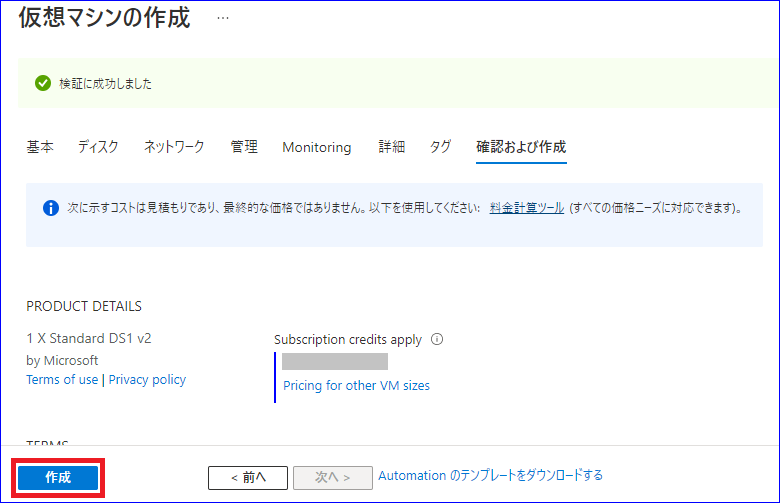Open the ellipsis menu next to page title

pos(223,18)
